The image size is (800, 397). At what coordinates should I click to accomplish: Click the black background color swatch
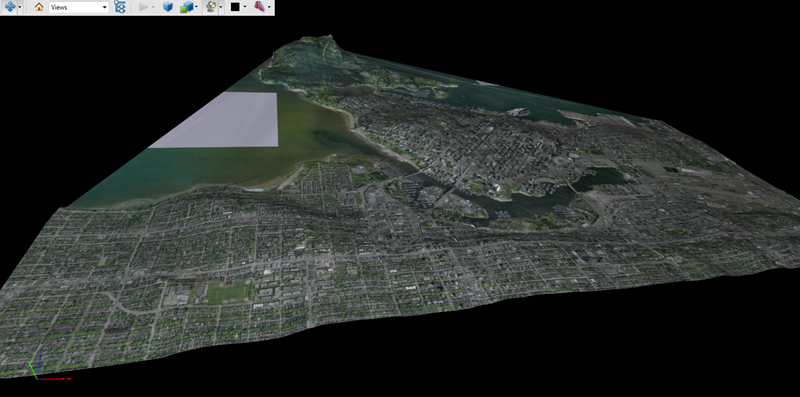point(235,7)
